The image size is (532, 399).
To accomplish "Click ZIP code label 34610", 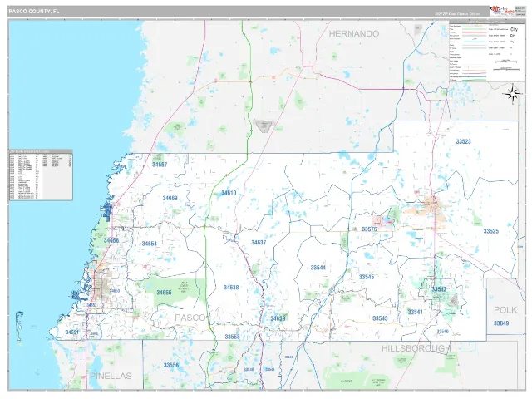I will click(229, 193).
